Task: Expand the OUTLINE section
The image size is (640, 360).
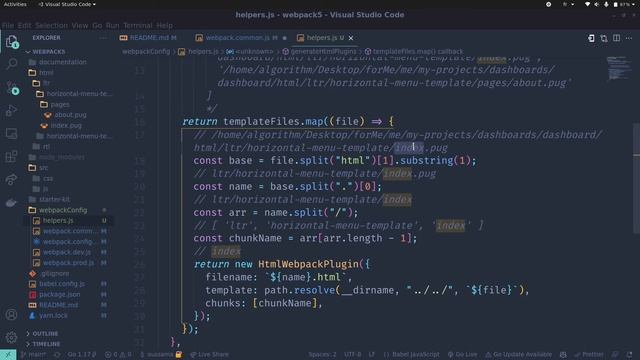Action: pyautogui.click(x=45, y=333)
